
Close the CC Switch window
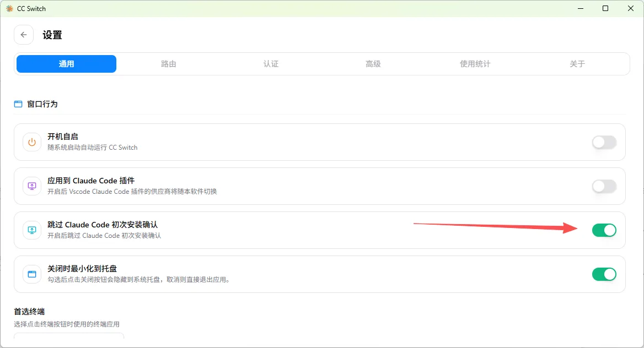(630, 8)
